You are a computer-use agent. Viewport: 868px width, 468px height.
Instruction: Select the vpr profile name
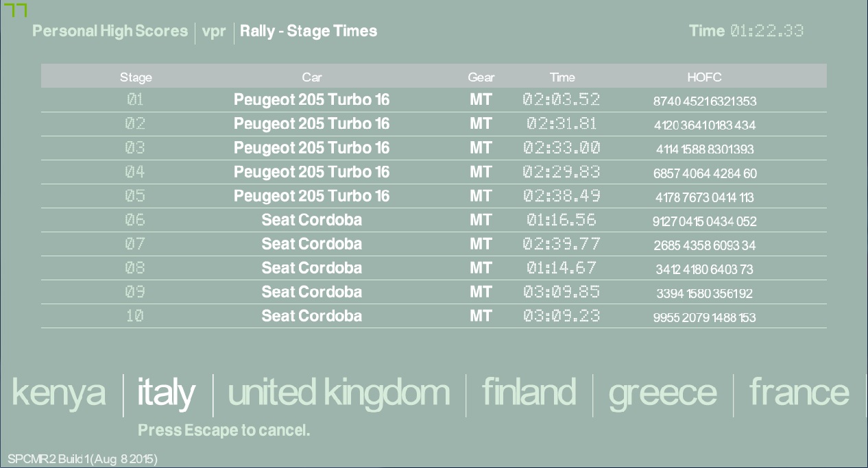tap(214, 32)
